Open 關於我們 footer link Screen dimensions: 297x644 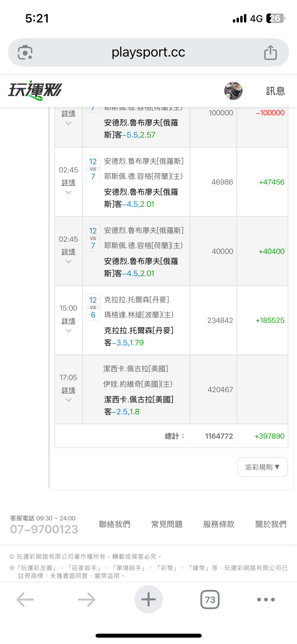coord(271,524)
